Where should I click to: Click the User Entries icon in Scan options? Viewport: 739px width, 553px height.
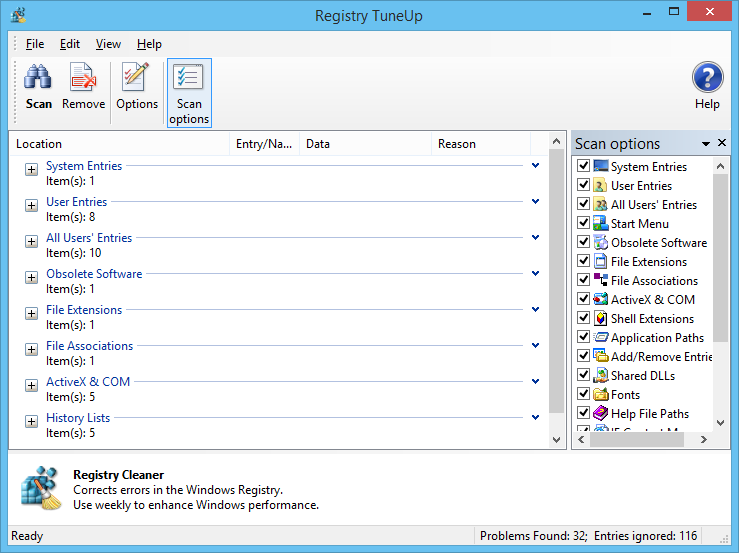600,185
